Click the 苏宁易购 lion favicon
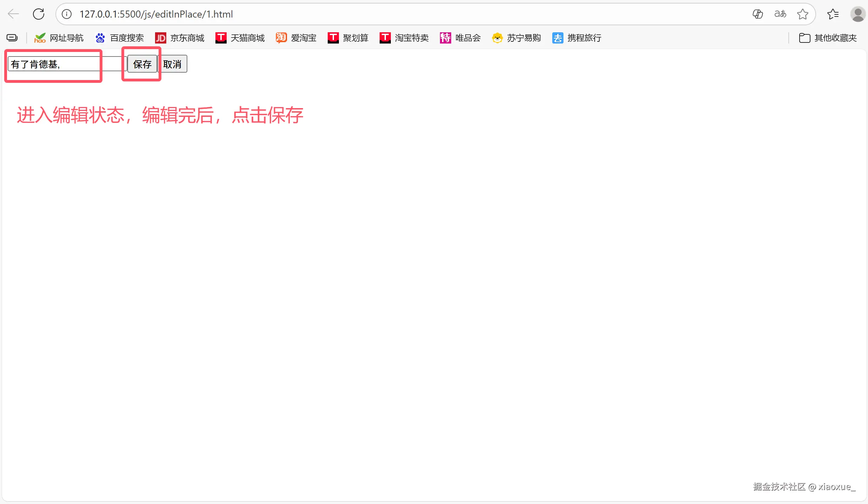868x504 pixels. click(497, 38)
